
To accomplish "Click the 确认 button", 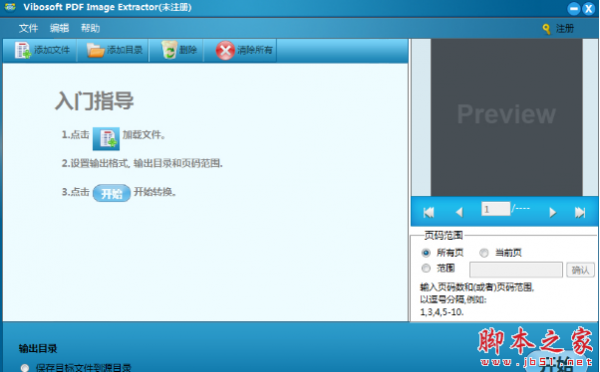I will (580, 270).
